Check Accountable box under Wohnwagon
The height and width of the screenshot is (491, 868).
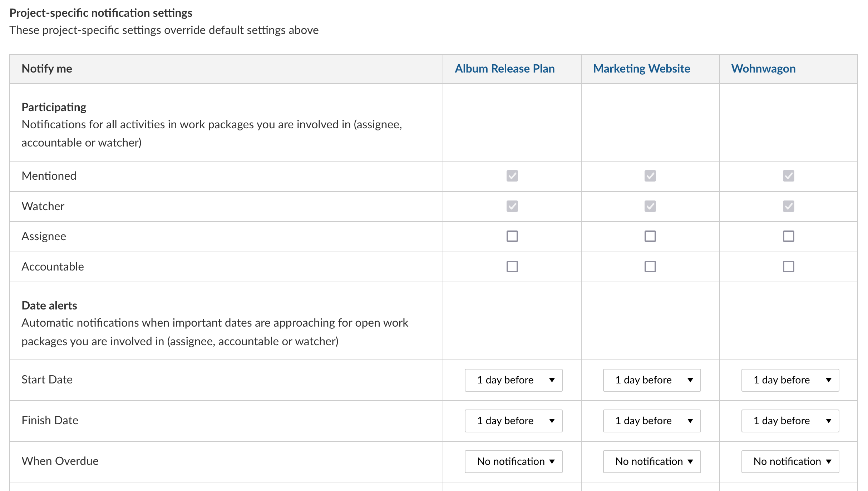[788, 267]
